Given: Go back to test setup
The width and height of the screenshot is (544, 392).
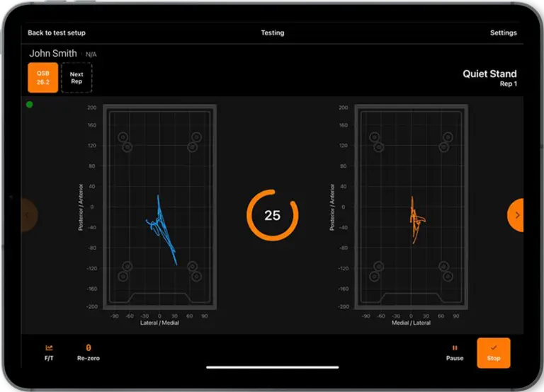Looking at the screenshot, I should pos(57,33).
